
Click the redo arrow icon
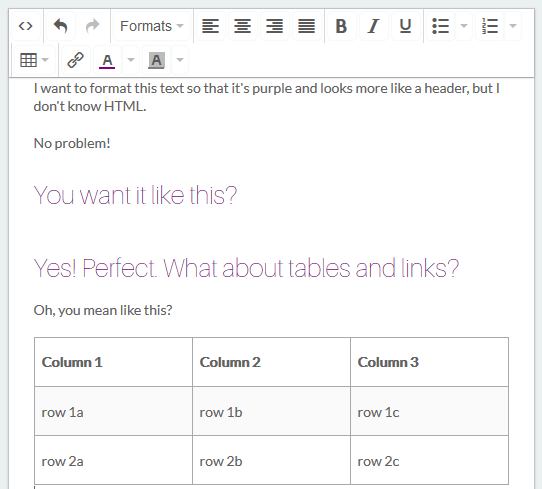pyautogui.click(x=92, y=26)
